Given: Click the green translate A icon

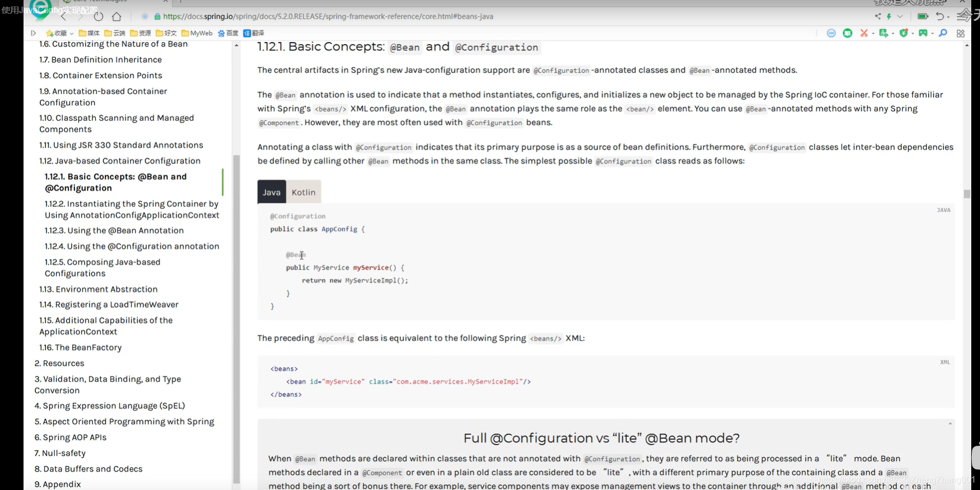Looking at the screenshot, I should pos(883,33).
